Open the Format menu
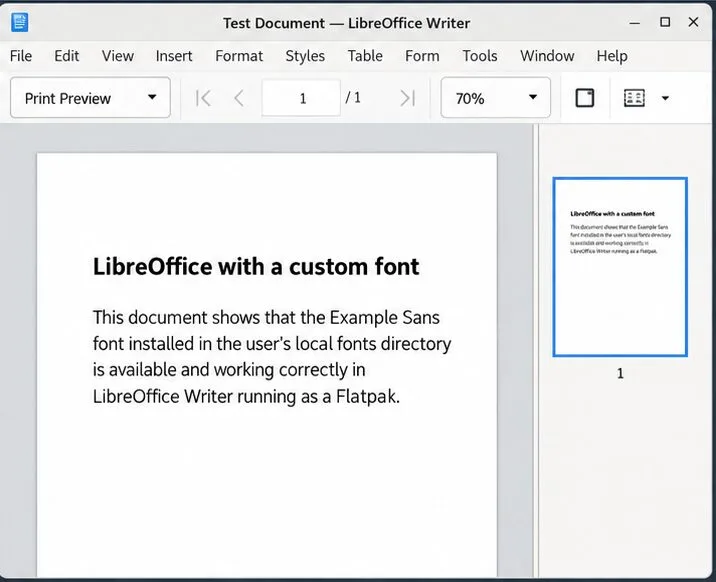Screen dimensions: 716x582 pyautogui.click(x=239, y=56)
